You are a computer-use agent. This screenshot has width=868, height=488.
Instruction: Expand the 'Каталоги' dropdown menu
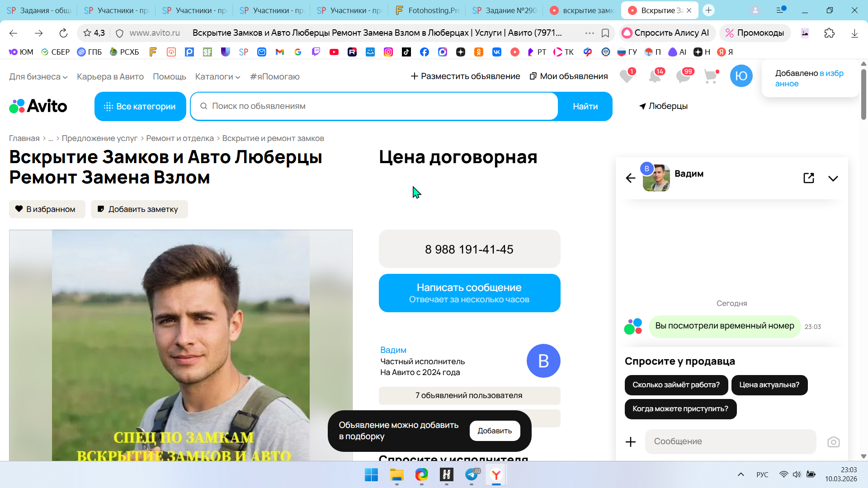217,77
